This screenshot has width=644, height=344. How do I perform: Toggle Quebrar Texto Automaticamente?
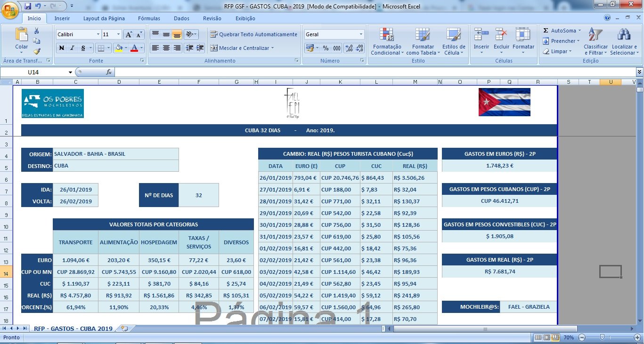point(253,34)
